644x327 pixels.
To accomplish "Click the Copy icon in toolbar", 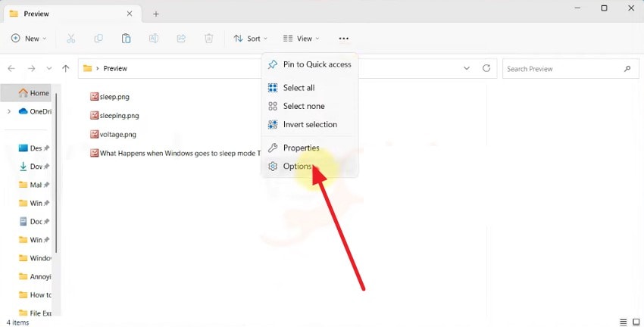I will tap(98, 39).
